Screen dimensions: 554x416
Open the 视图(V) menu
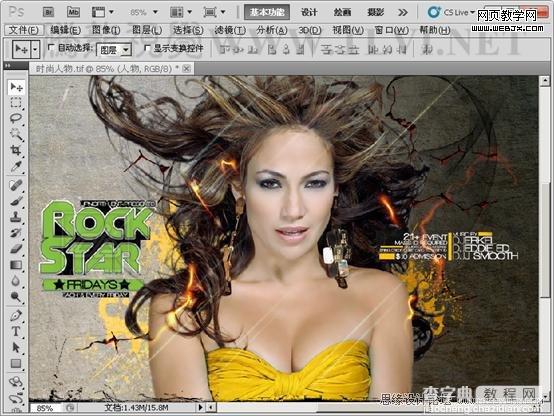pos(348,30)
